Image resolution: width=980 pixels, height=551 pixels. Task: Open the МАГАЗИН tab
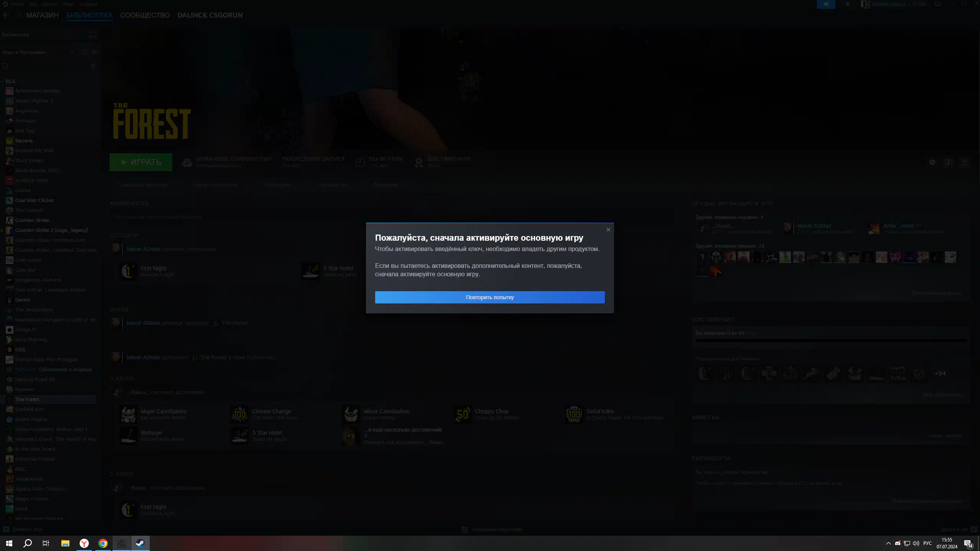tap(42, 15)
